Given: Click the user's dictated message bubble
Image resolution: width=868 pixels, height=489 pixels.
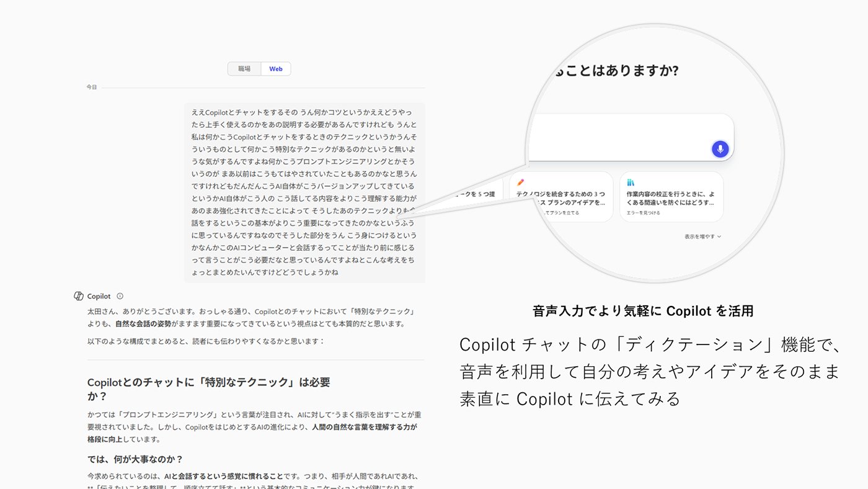Looking at the screenshot, I should pos(304,192).
